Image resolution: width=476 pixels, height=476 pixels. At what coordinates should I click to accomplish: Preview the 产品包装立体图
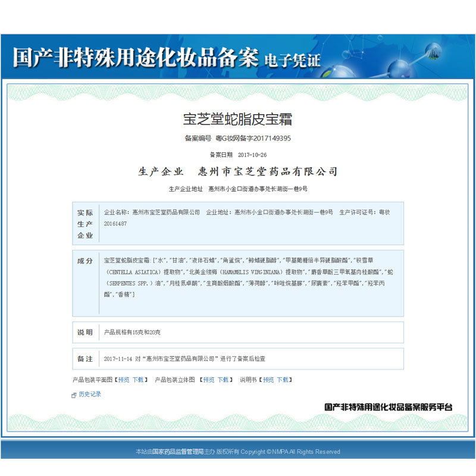pos(209,380)
